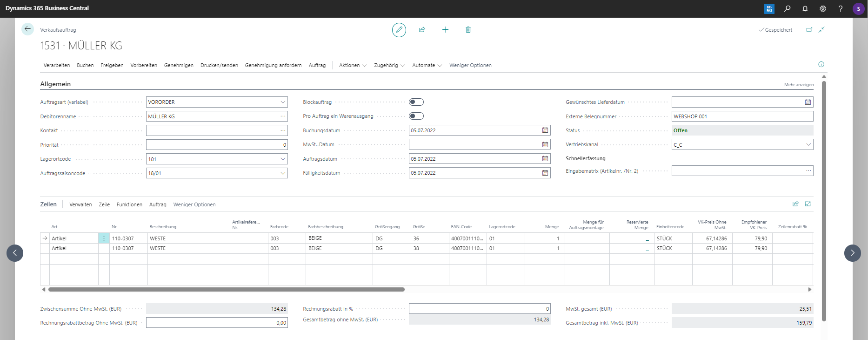Delete the order using trash icon
868x340 pixels.
pos(468,30)
